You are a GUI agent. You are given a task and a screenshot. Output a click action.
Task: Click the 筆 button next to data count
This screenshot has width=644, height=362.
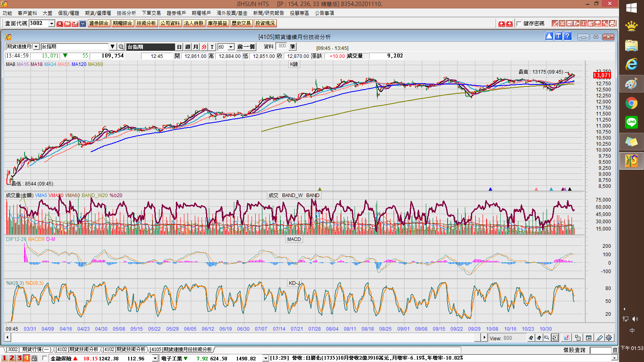293,47
